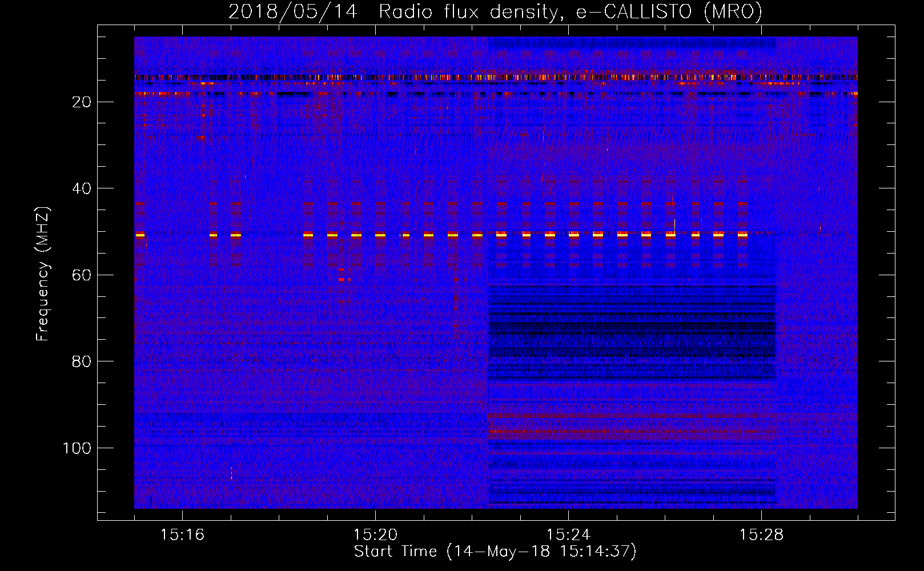This screenshot has height=571, width=924.
Task: Click the 60 frequency tick label
Action: coord(82,275)
